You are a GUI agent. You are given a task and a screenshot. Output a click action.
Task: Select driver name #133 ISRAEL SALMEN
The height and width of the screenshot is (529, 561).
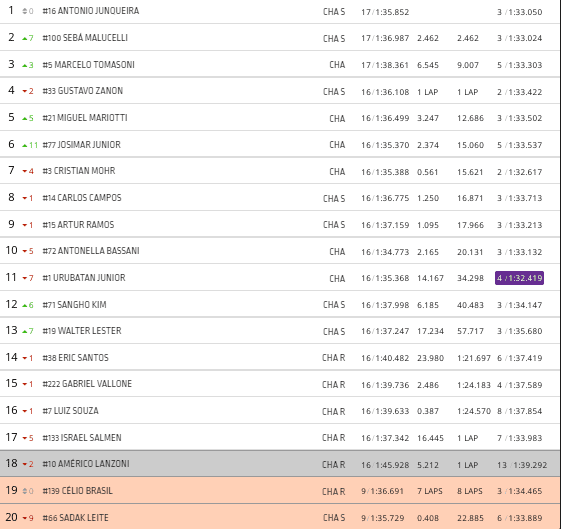click(82, 438)
